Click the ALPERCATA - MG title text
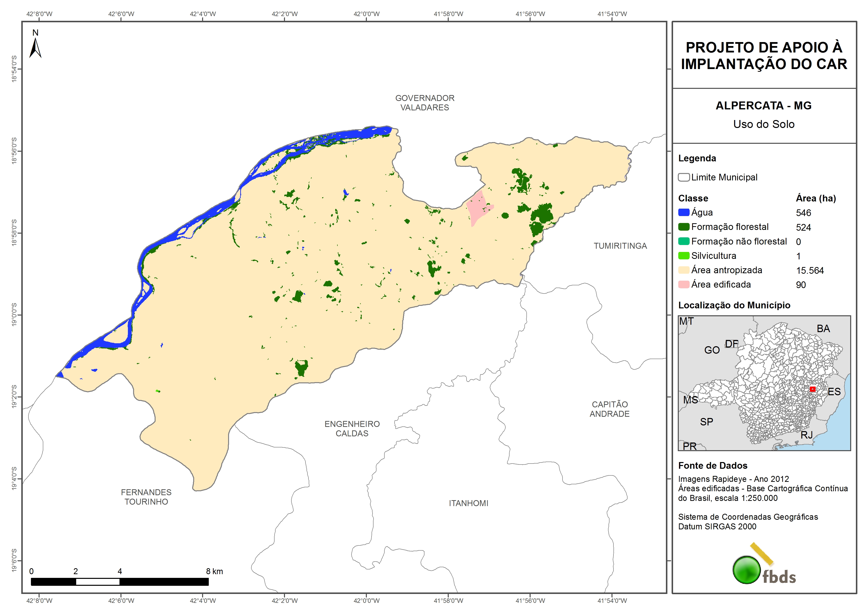868x614 pixels. click(x=763, y=105)
